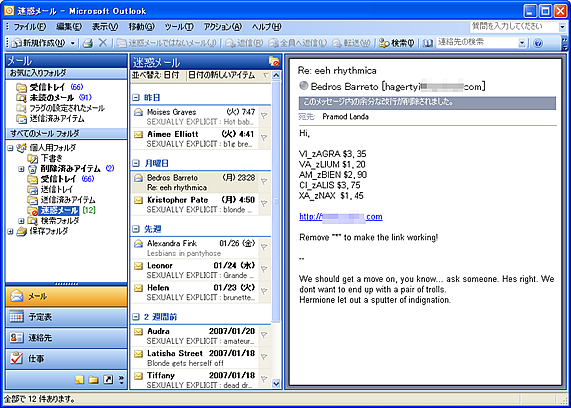Click the sender presence icon beside Bedros Barreto
571x408 pixels.
pyautogui.click(x=303, y=86)
